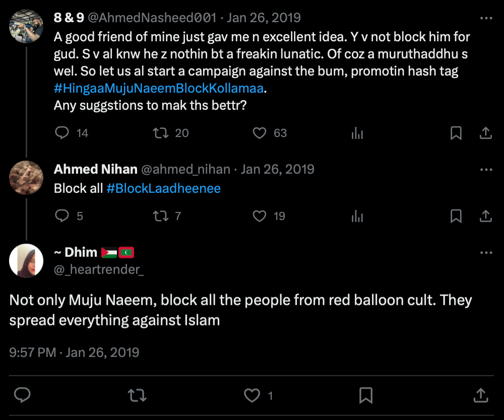Retweet Ahmed Nihan's Block all tweet
This screenshot has height=420, width=504.
160,216
